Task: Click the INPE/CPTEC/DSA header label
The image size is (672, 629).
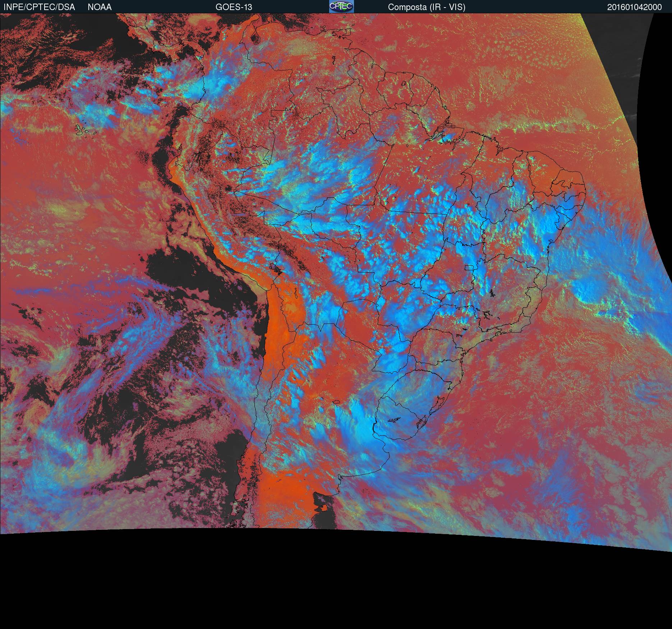Action: (39, 7)
